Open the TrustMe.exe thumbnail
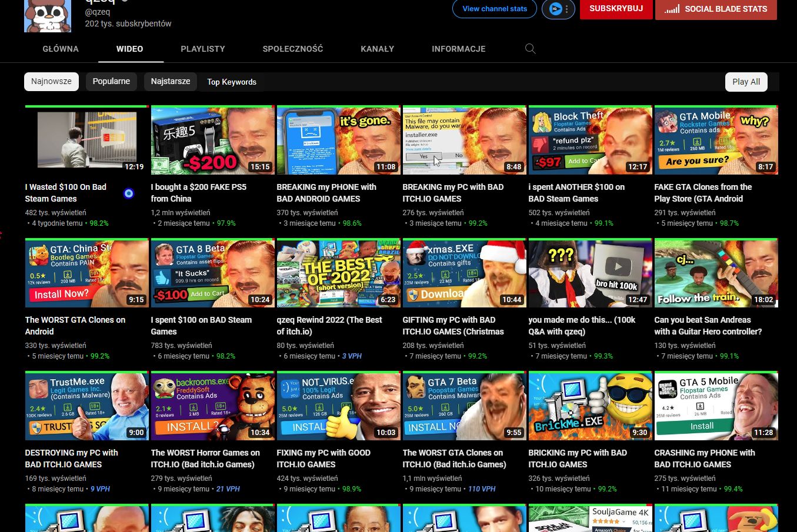Image resolution: width=797 pixels, height=532 pixels. (86, 406)
